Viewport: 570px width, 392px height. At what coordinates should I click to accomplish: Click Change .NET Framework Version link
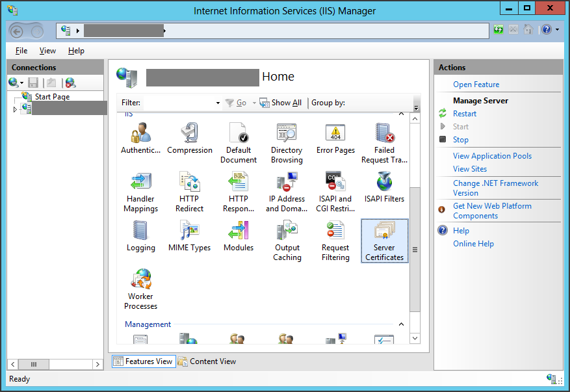coord(495,188)
